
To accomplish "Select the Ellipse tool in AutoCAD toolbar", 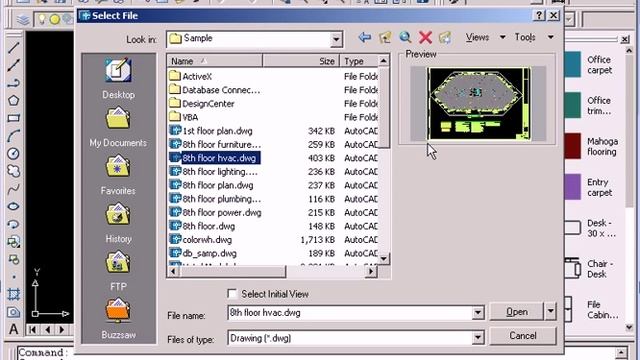I will tap(13, 207).
